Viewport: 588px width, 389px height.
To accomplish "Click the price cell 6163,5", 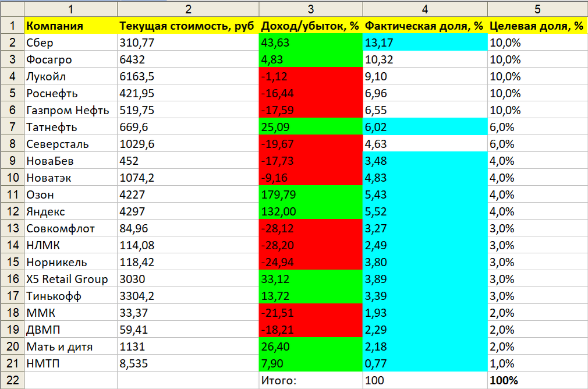I will pos(188,76).
